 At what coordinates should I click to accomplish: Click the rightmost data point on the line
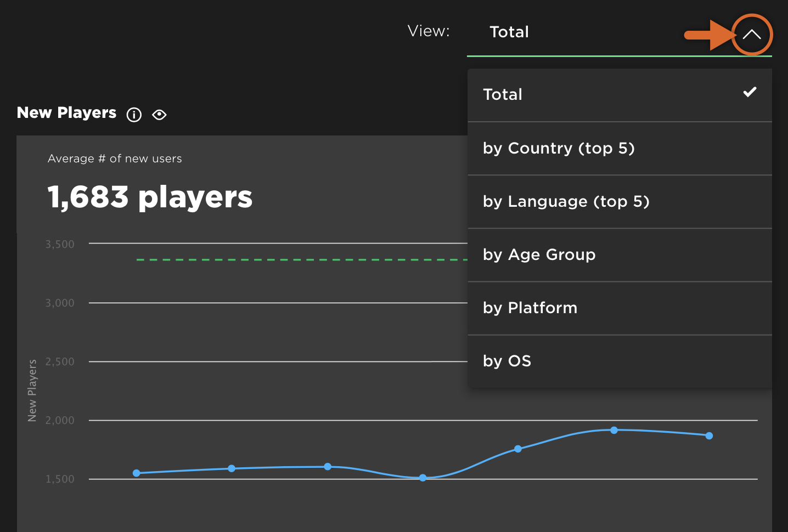709,435
